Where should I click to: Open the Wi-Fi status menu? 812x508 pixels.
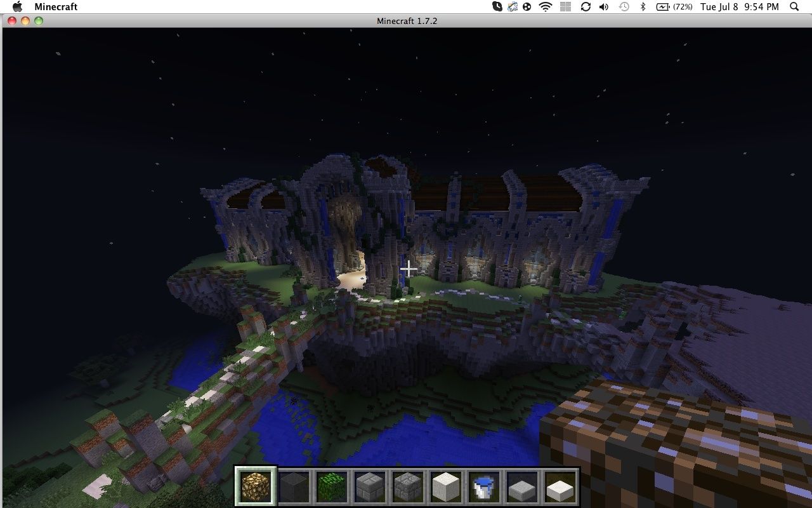pos(546,6)
